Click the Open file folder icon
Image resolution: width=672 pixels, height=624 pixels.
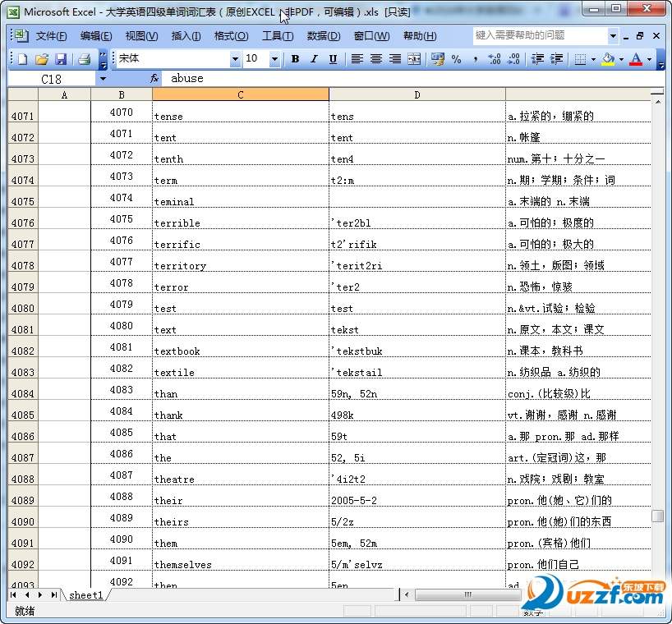pos(42,59)
